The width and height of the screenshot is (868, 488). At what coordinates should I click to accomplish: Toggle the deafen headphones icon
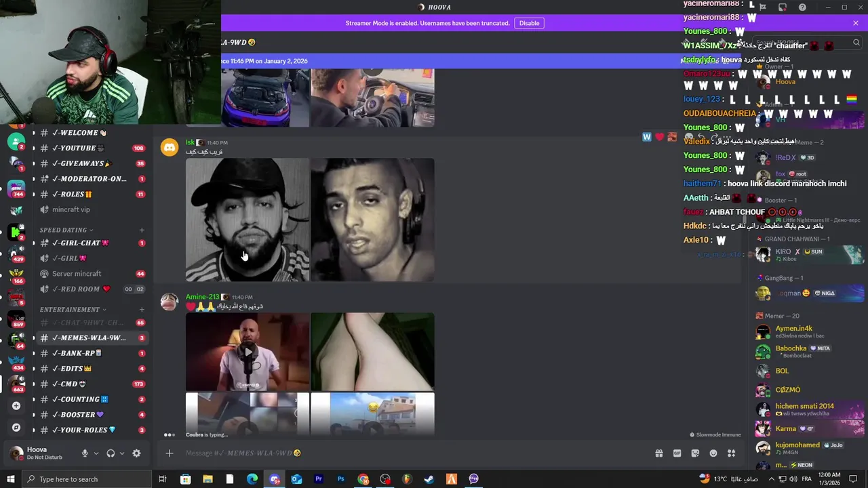(x=111, y=453)
